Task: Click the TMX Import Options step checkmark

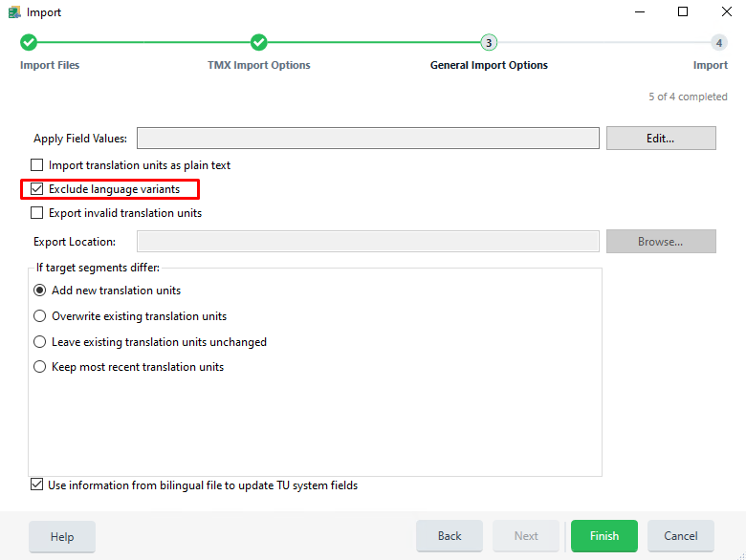Action: tap(259, 42)
